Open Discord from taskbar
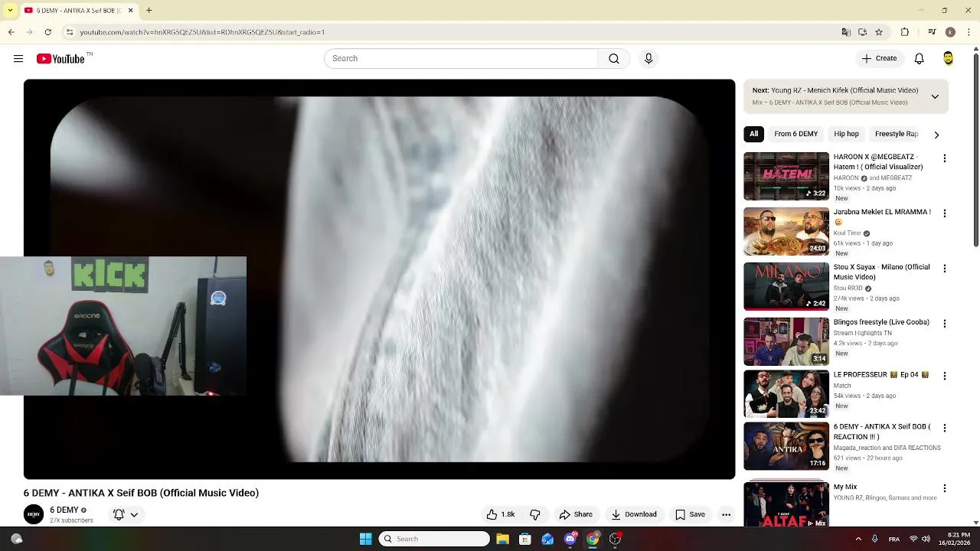This screenshot has height=551, width=980. 570,539
